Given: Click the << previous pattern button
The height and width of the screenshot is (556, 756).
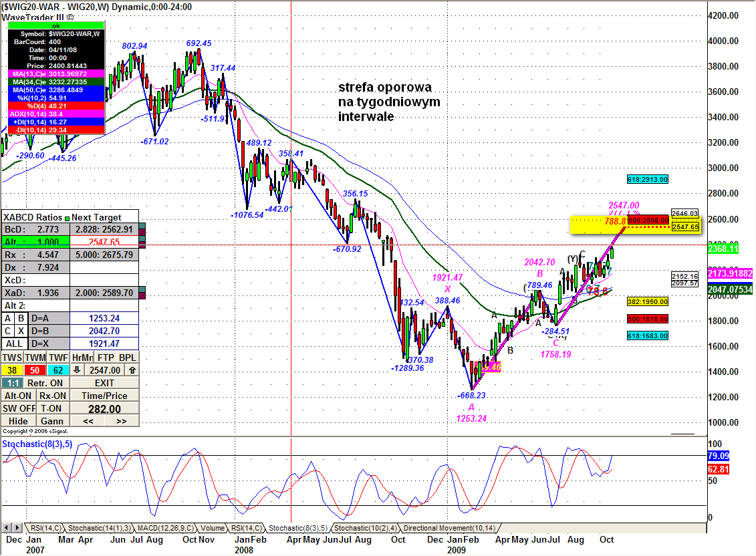Looking at the screenshot, I should [88, 421].
